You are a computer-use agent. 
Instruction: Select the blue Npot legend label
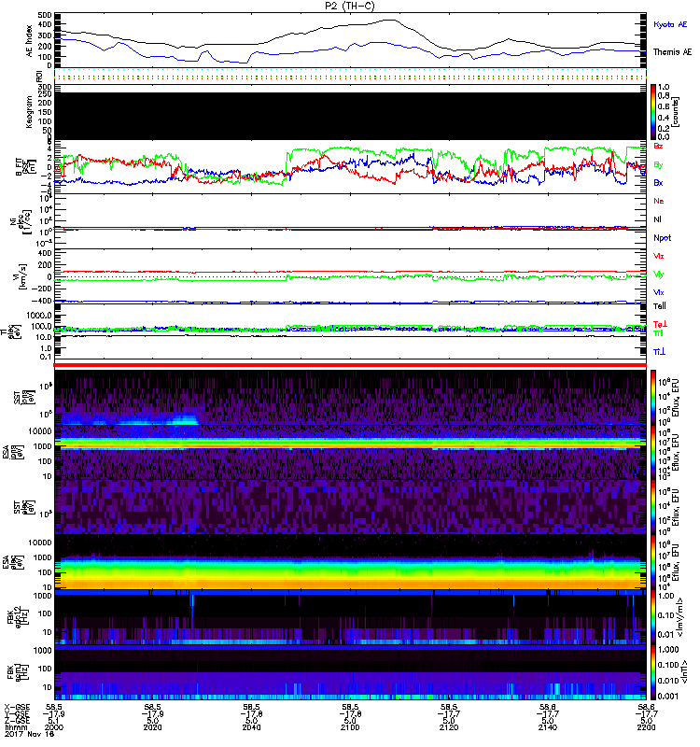click(x=662, y=238)
